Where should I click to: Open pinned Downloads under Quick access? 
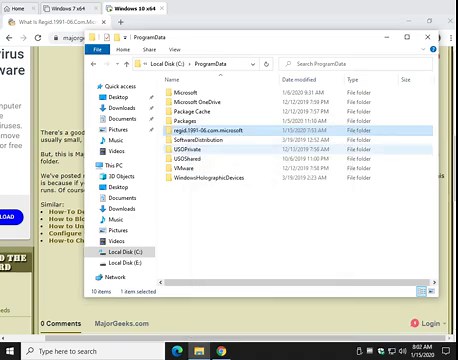122,108
